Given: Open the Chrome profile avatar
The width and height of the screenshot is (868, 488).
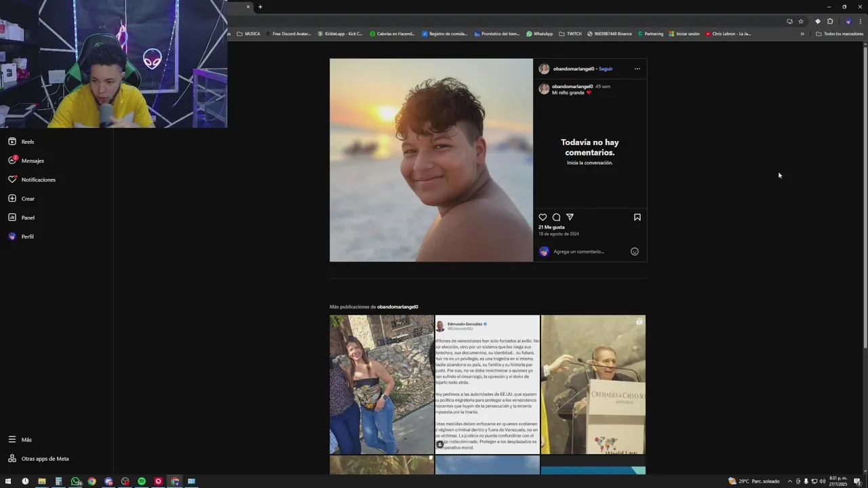Looking at the screenshot, I should (x=848, y=21).
